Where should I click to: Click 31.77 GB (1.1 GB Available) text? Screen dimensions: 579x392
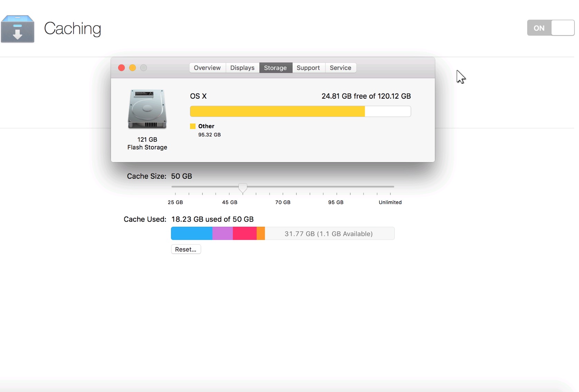329,234
